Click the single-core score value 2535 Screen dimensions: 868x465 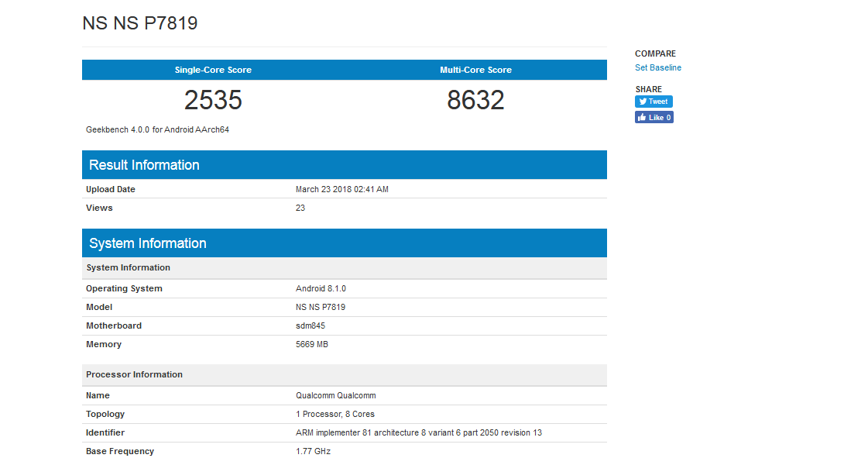pos(213,100)
